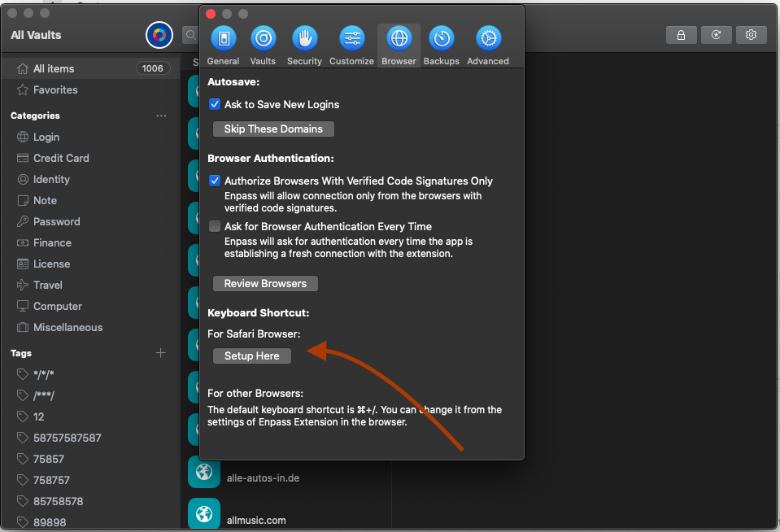Open the Categories more options menu
The height and width of the screenshot is (532, 780).
point(161,116)
